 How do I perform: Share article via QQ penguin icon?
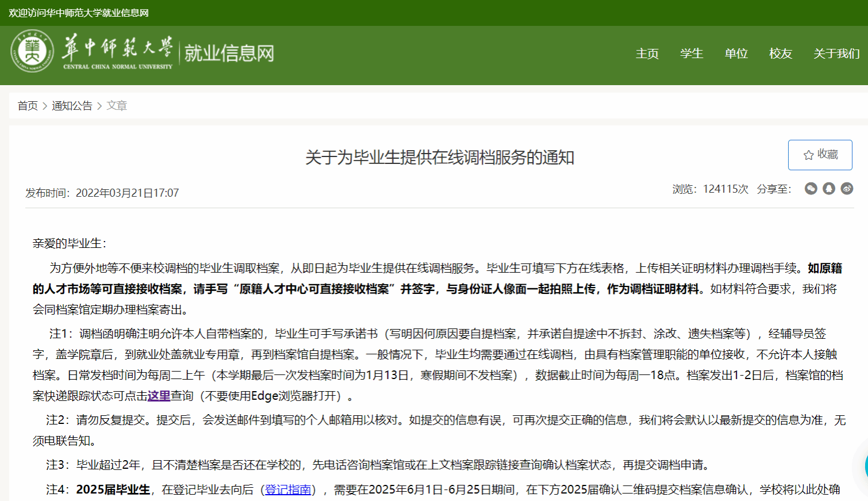828,189
